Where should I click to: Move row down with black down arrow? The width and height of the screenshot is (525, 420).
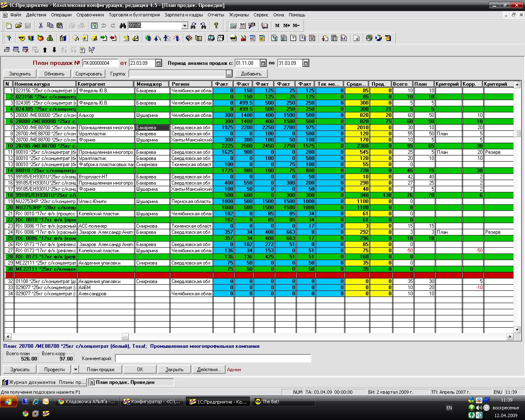(54, 50)
